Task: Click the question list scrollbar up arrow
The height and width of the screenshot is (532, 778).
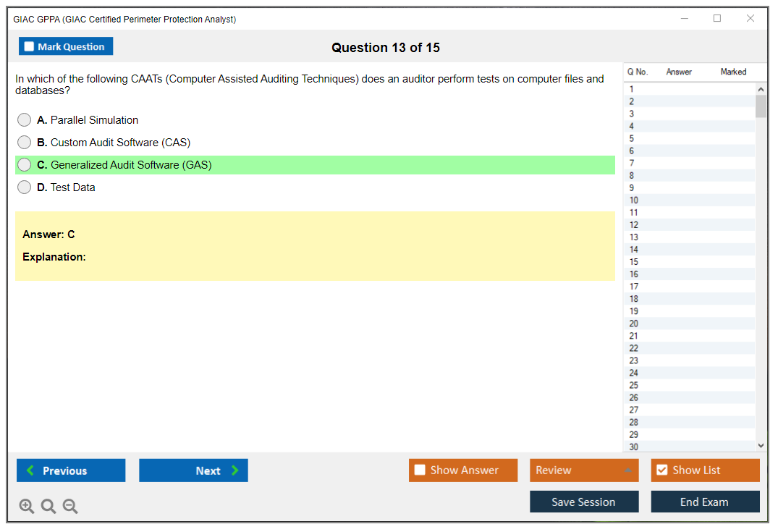Action: 761,88
